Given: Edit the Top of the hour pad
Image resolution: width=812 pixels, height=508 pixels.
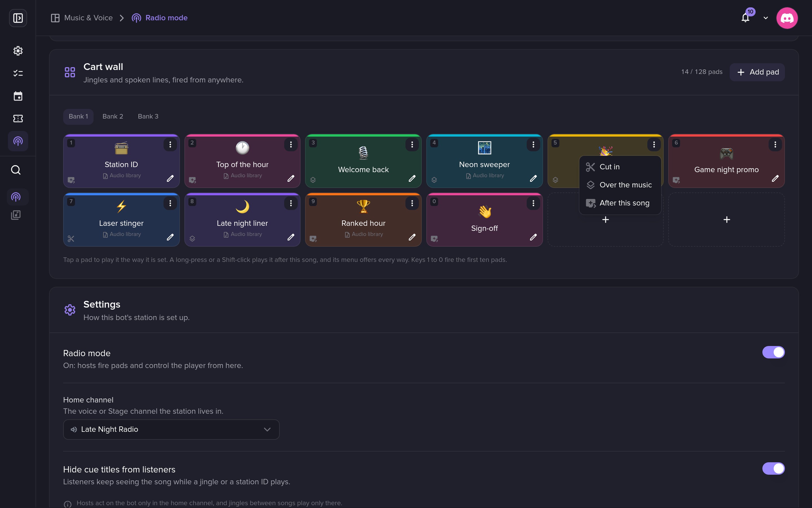Looking at the screenshot, I should pyautogui.click(x=291, y=178).
